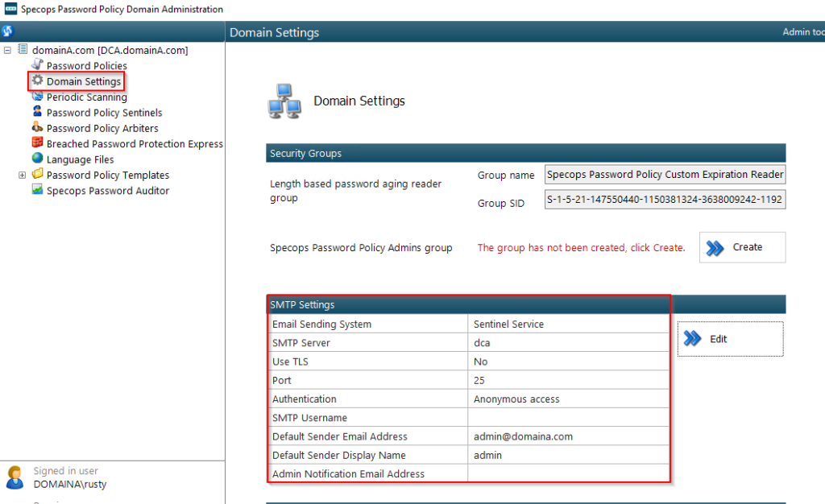825x504 pixels.
Task: Click the 'Specops Password Policy Admins group' label
Action: coord(361,247)
